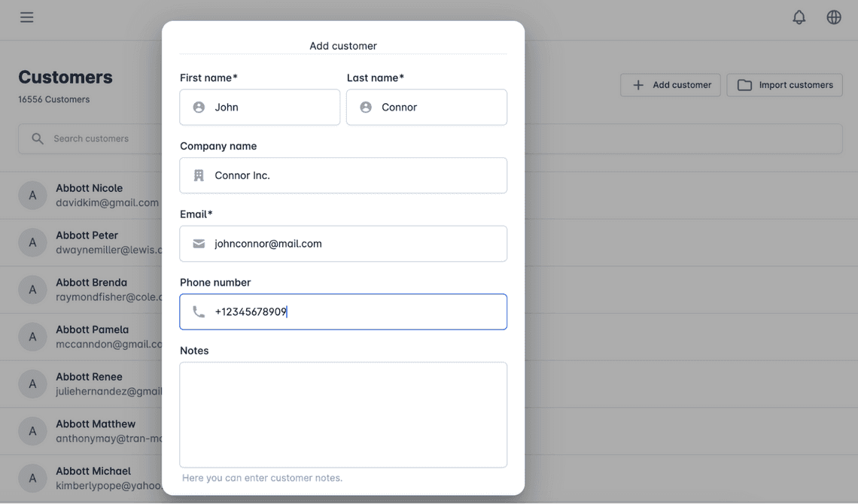Click the envelope icon in Email field
This screenshot has width=858, height=504.
[x=199, y=244]
